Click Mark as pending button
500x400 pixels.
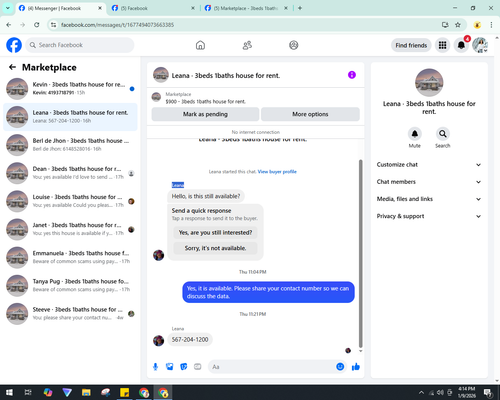pyautogui.click(x=205, y=114)
